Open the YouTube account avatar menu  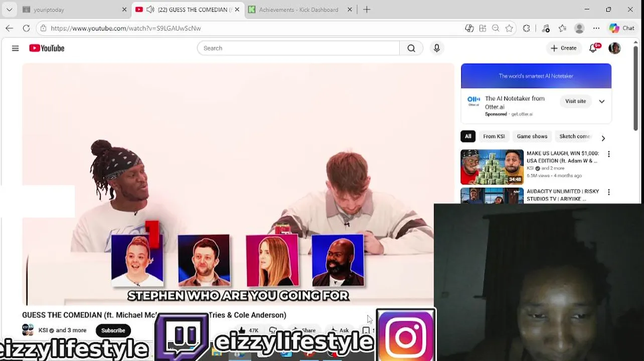click(614, 48)
